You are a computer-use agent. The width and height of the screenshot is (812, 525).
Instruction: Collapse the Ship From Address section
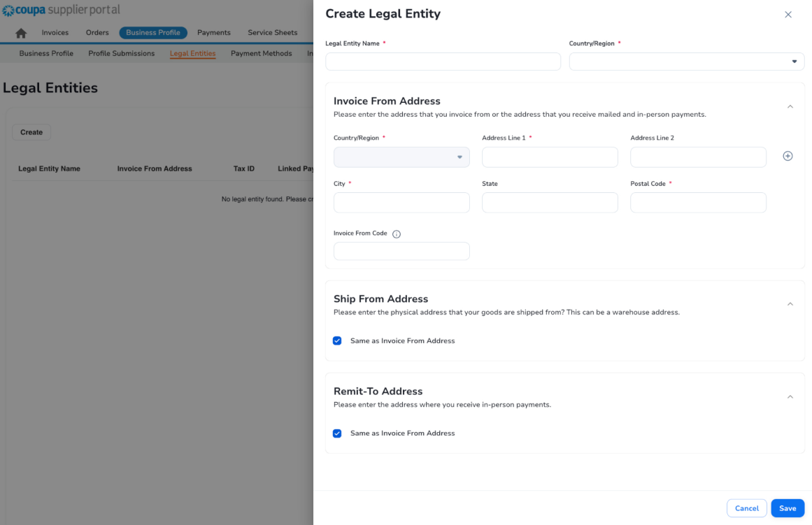tap(790, 303)
